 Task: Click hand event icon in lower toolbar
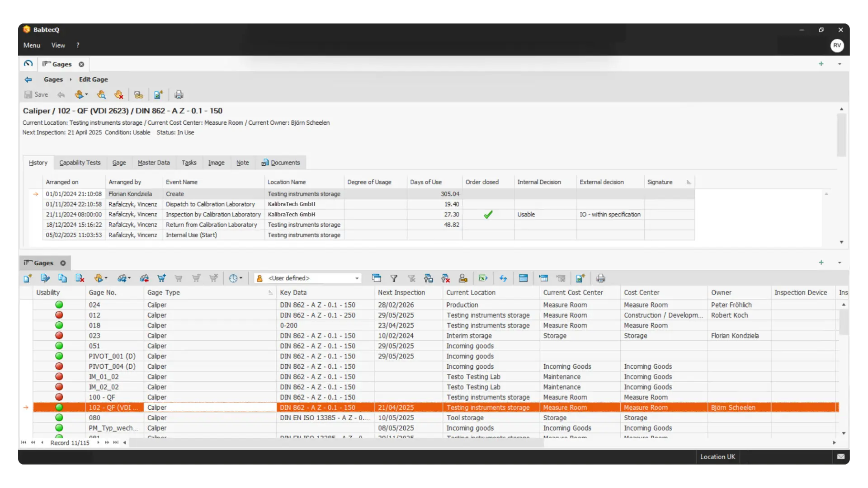tap(98, 278)
